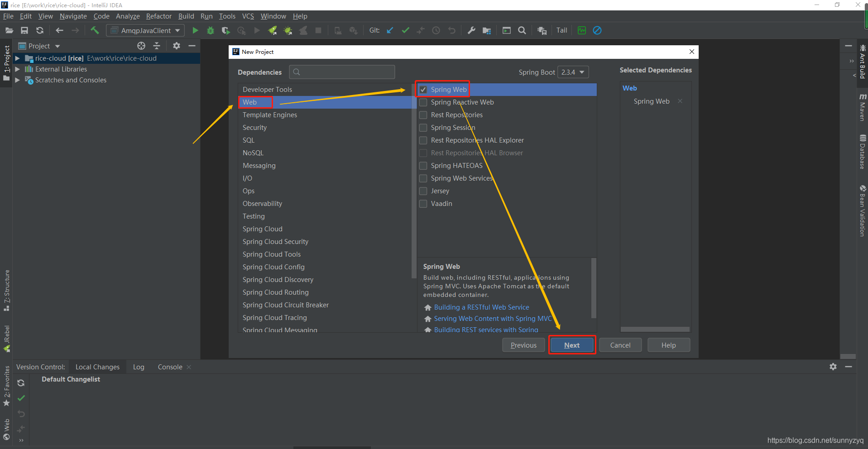Click Search Everywhere magnifier icon

(522, 30)
